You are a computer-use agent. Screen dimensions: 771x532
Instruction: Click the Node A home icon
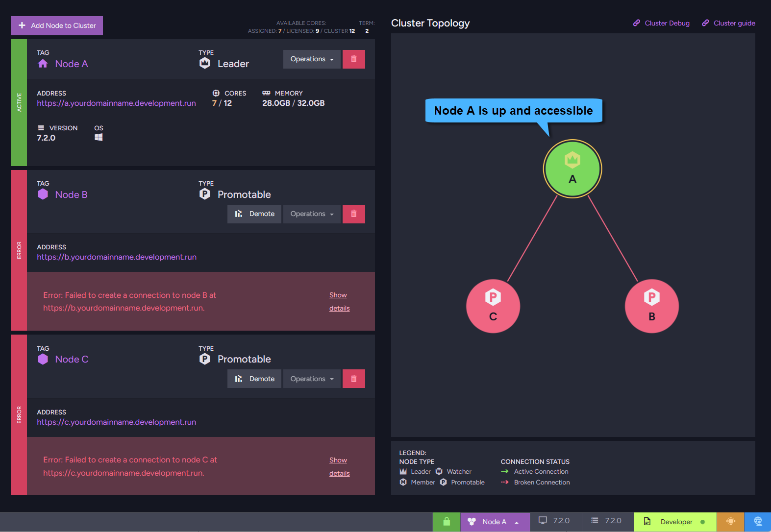43,64
